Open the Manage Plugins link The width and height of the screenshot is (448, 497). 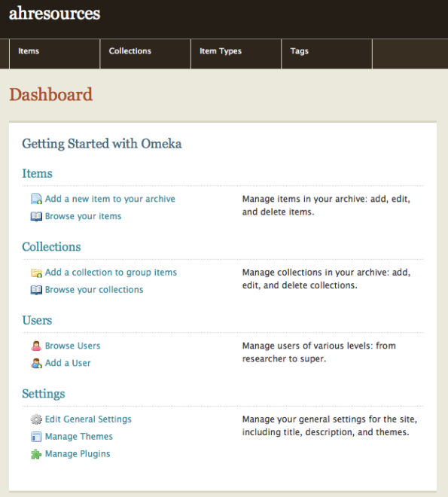[x=78, y=454]
